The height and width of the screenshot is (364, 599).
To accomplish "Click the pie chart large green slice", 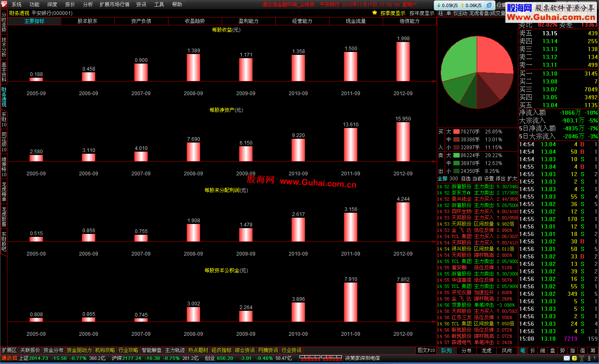I will pos(460,58).
